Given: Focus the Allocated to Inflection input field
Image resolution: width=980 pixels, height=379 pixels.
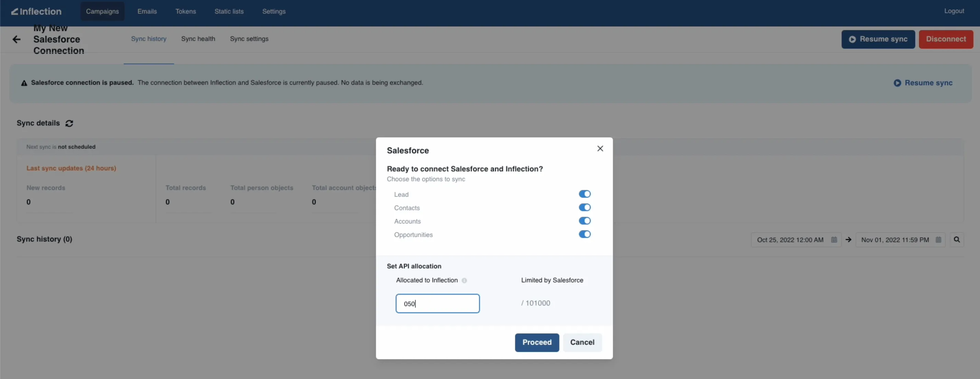Looking at the screenshot, I should pyautogui.click(x=437, y=304).
